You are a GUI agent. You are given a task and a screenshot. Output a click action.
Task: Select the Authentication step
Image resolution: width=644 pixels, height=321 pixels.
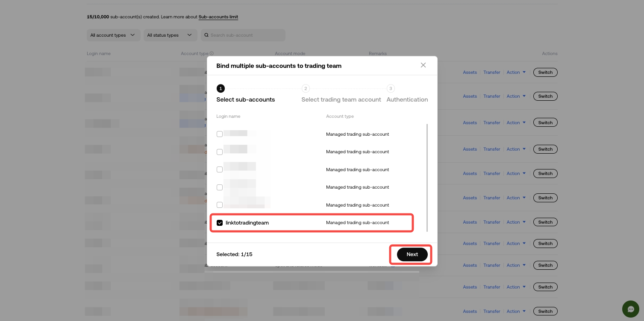coord(407,99)
